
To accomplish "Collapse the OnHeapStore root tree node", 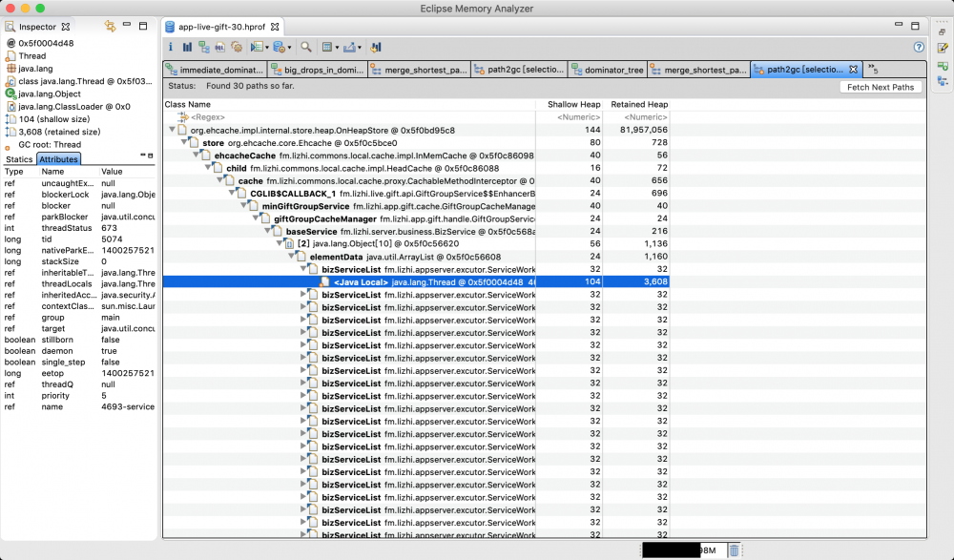I will [x=172, y=130].
